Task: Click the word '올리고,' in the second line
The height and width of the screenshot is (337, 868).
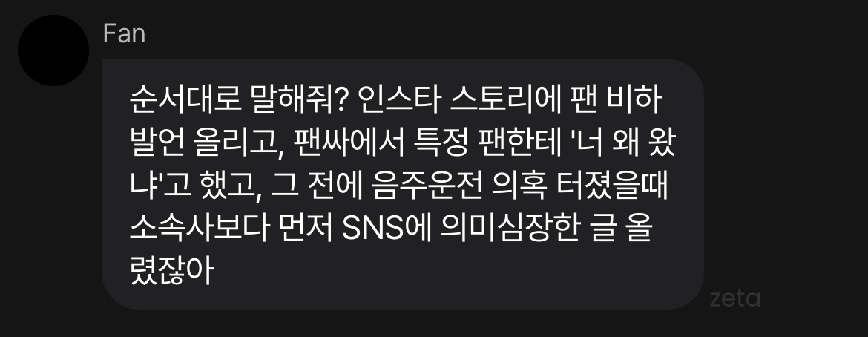Action: tap(235, 143)
